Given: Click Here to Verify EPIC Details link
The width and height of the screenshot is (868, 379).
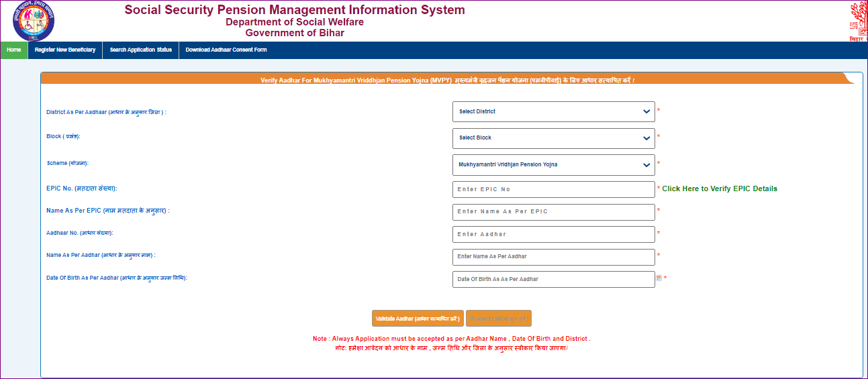Looking at the screenshot, I should click(x=719, y=189).
